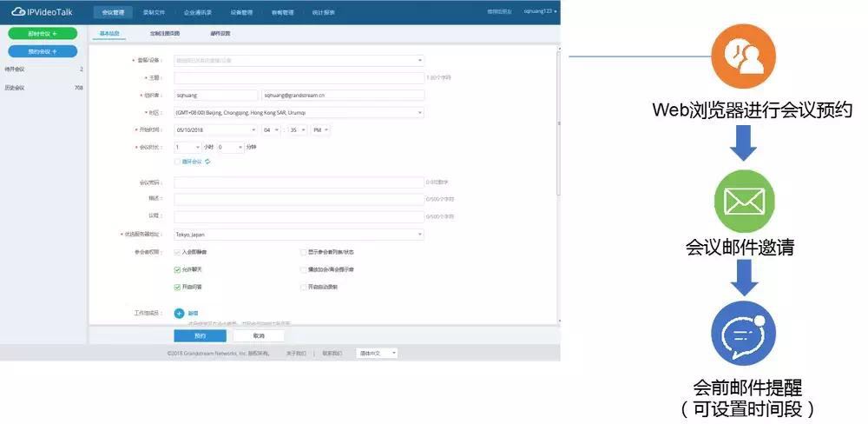The width and height of the screenshot is (868, 424).
Task: Open the 关于我们 footer link
Action: (x=296, y=353)
